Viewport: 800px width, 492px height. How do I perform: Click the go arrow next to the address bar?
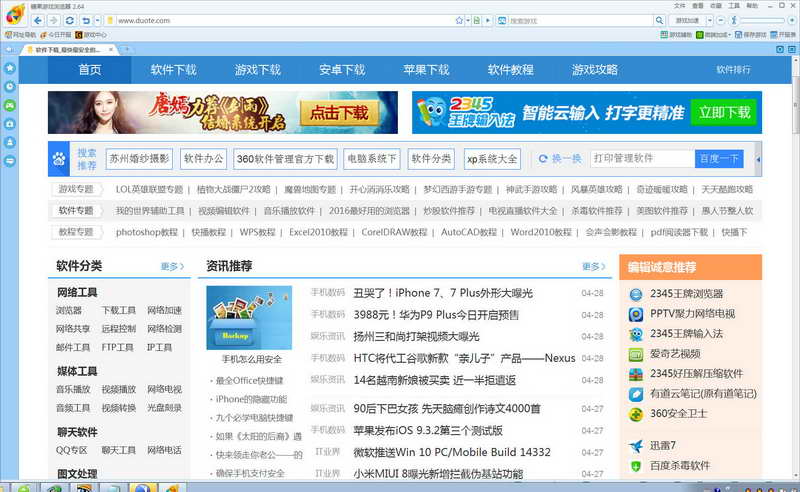[x=488, y=20]
